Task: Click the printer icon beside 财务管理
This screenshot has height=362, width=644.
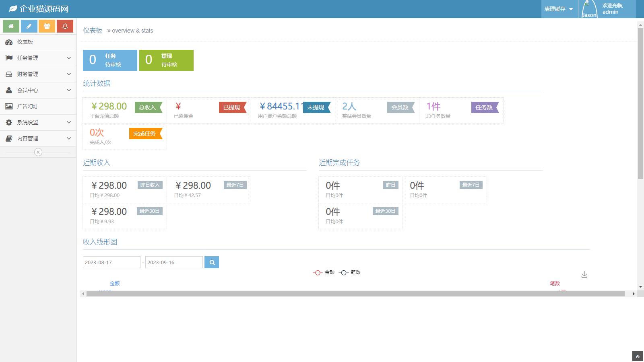Action: pyautogui.click(x=9, y=74)
